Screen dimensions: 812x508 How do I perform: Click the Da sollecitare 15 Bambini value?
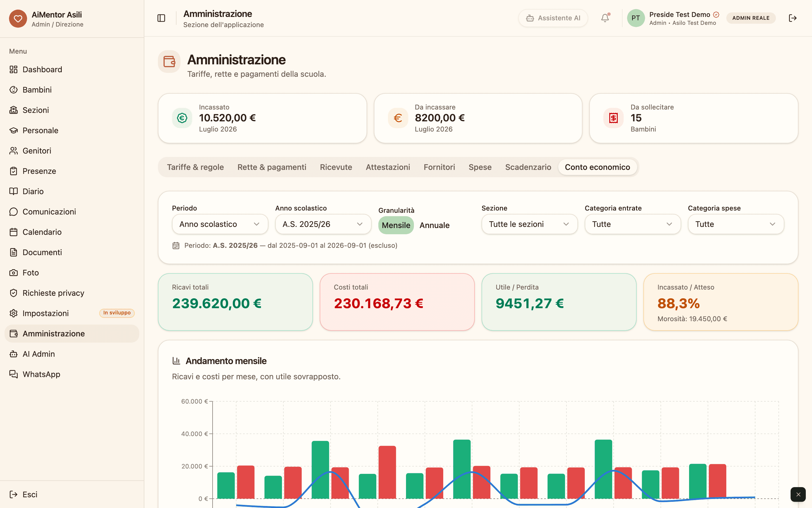pos(636,118)
